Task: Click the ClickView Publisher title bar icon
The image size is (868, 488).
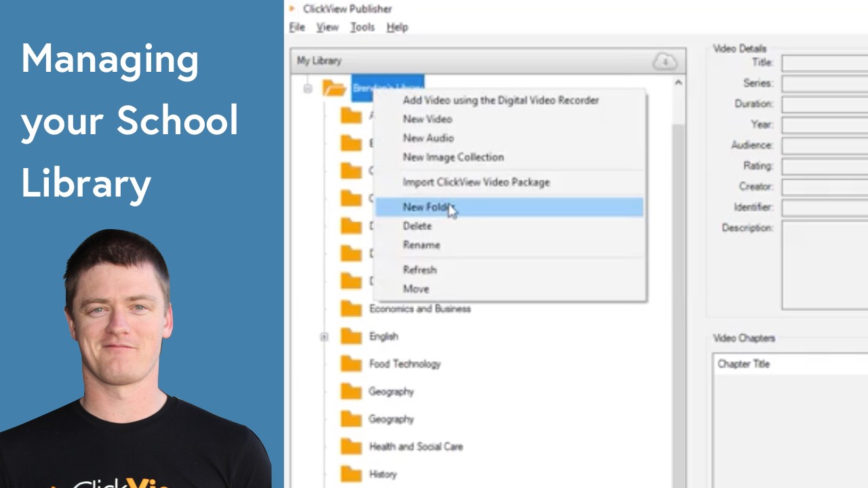Action: pyautogui.click(x=292, y=9)
